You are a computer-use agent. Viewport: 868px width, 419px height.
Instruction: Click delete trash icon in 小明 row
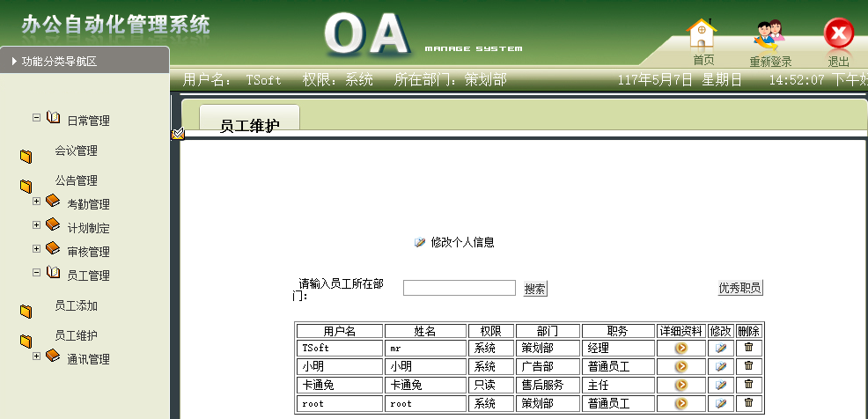click(x=748, y=365)
